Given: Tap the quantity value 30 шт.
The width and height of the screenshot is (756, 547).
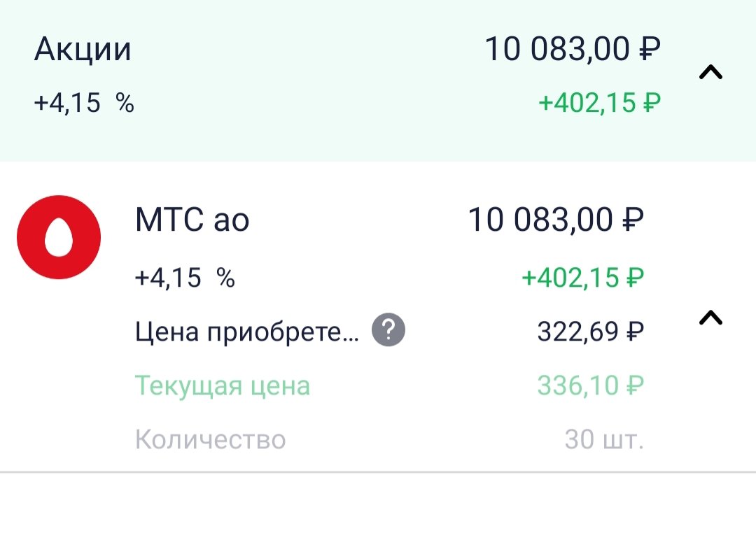Looking at the screenshot, I should click(x=603, y=440).
